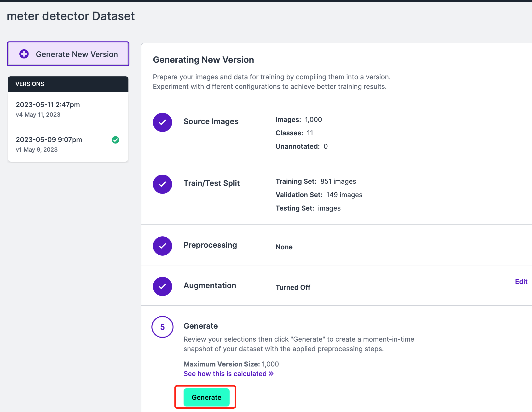
Task: Click the VERSIONS panel header
Action: (68, 84)
